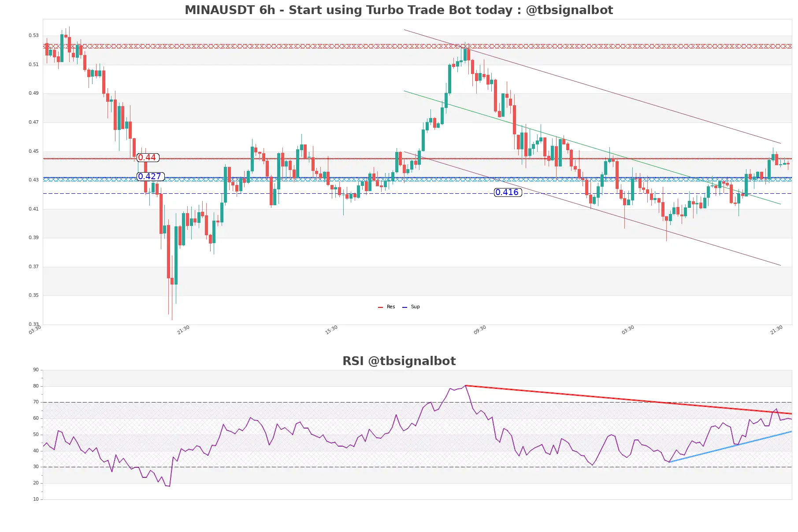
Task: Click the RSI 40 axis label
Action: pos(36,451)
